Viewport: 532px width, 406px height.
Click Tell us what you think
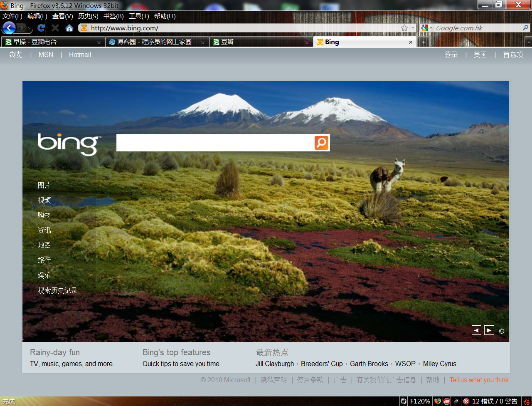(479, 380)
